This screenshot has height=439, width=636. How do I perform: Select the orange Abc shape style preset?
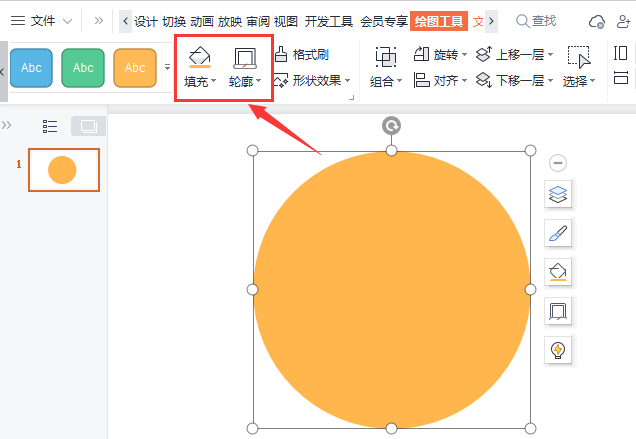pyautogui.click(x=135, y=68)
